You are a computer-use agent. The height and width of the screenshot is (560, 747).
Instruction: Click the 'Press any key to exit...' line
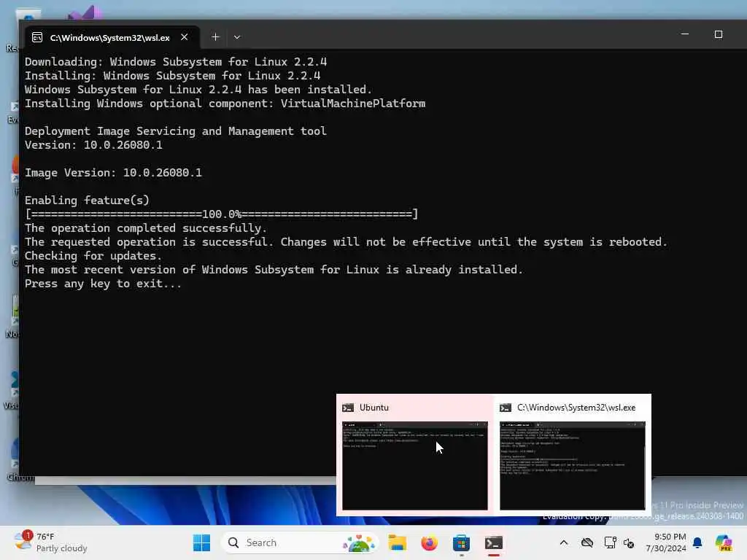(x=103, y=284)
